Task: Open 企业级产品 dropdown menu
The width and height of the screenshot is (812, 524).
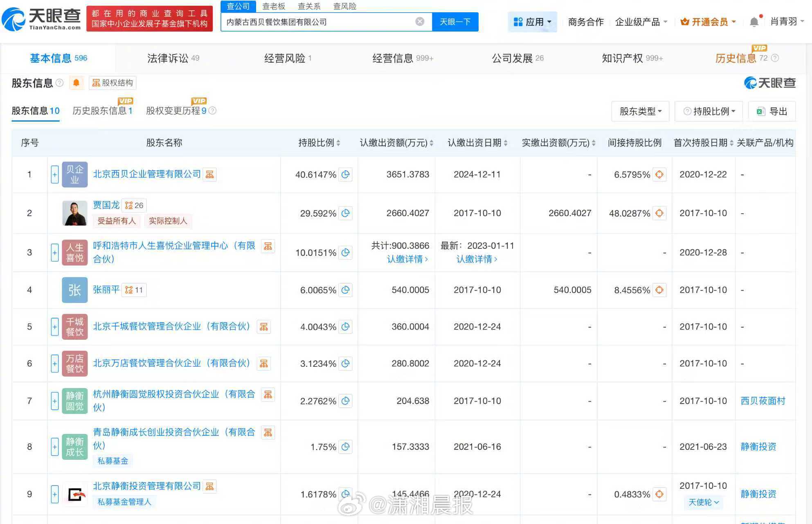Action: click(641, 22)
